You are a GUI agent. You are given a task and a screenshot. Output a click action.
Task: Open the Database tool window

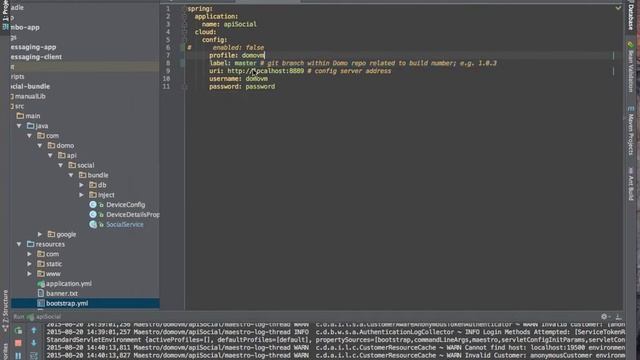631,17
